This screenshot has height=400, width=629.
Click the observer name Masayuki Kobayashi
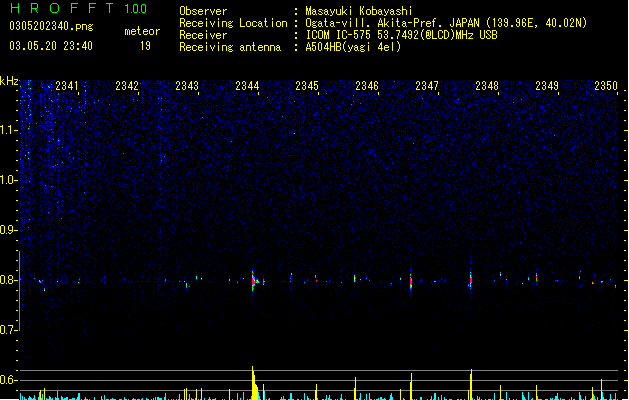[x=359, y=11]
